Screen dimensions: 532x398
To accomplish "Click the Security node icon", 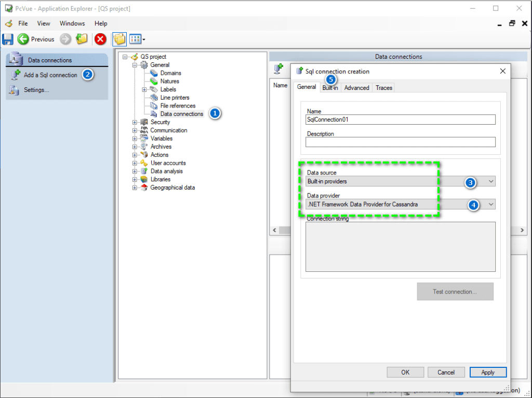I will pyautogui.click(x=144, y=122).
